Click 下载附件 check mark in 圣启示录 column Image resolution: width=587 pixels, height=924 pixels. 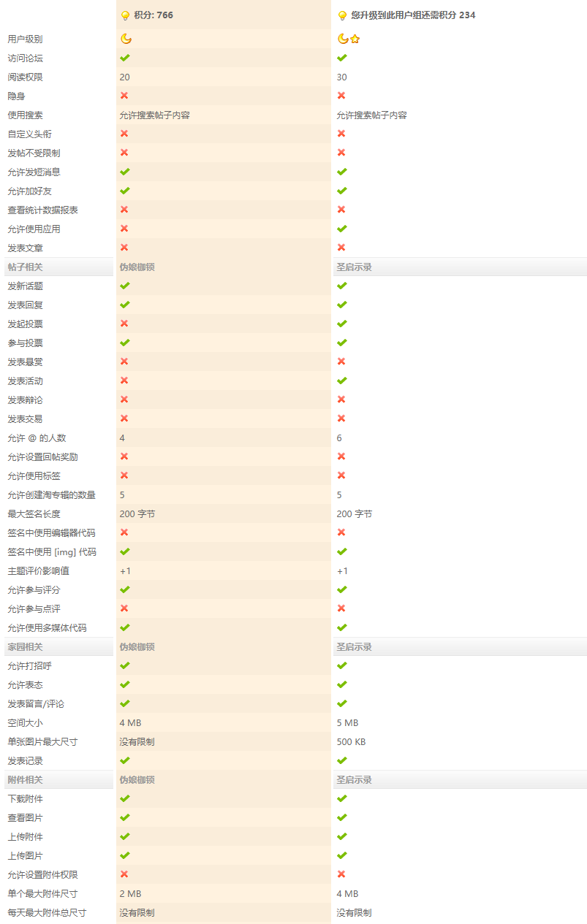(x=342, y=798)
